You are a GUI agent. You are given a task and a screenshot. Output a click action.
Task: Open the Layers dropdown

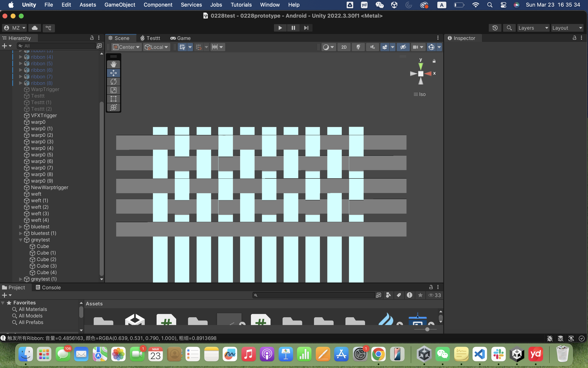[533, 28]
